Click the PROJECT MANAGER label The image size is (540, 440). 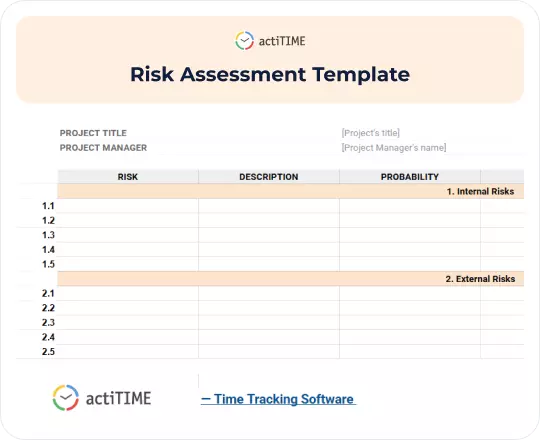coord(103,148)
